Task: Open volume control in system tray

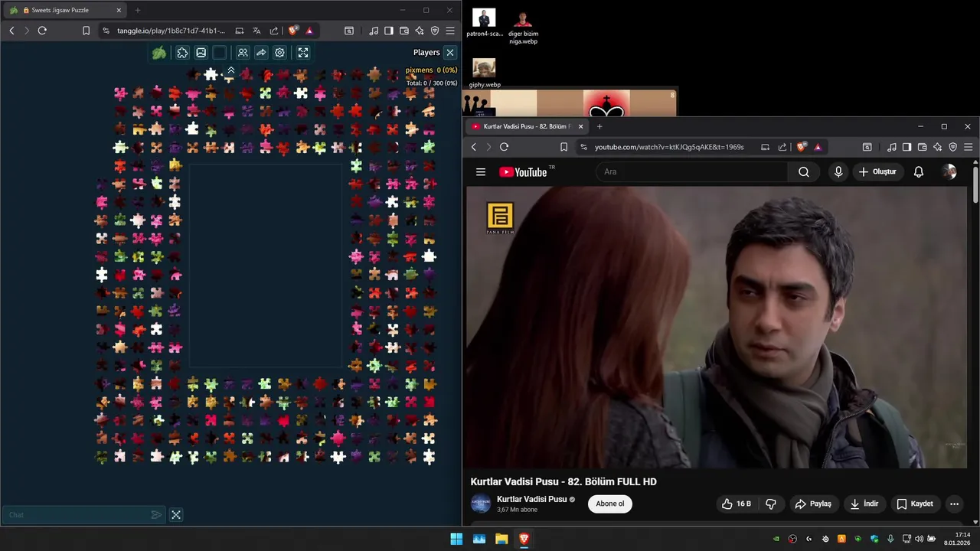Action: coord(919,539)
